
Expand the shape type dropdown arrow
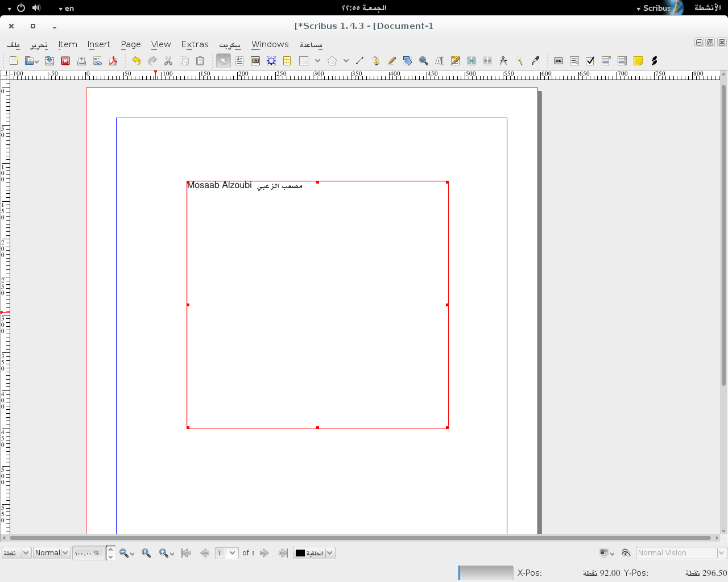pos(317,61)
